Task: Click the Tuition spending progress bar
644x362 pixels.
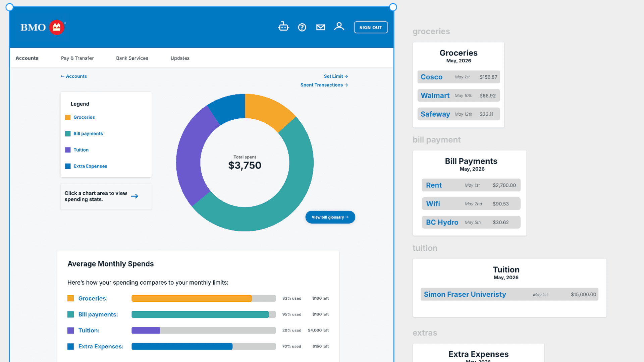Action: point(204,330)
